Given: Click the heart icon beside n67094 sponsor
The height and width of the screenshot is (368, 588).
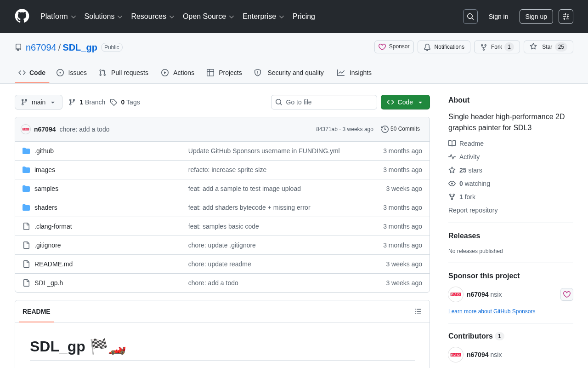Looking at the screenshot, I should (x=567, y=294).
